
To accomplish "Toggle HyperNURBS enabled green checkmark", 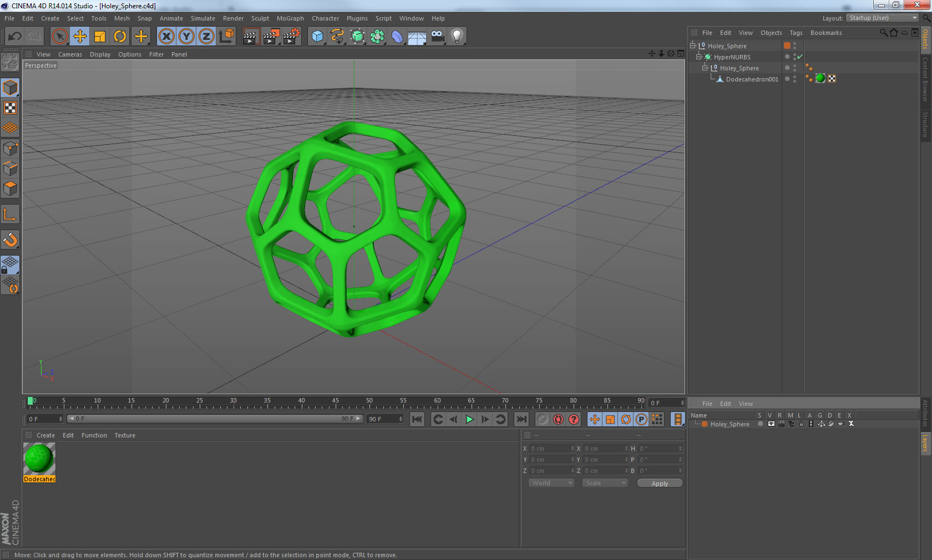I will 800,57.
